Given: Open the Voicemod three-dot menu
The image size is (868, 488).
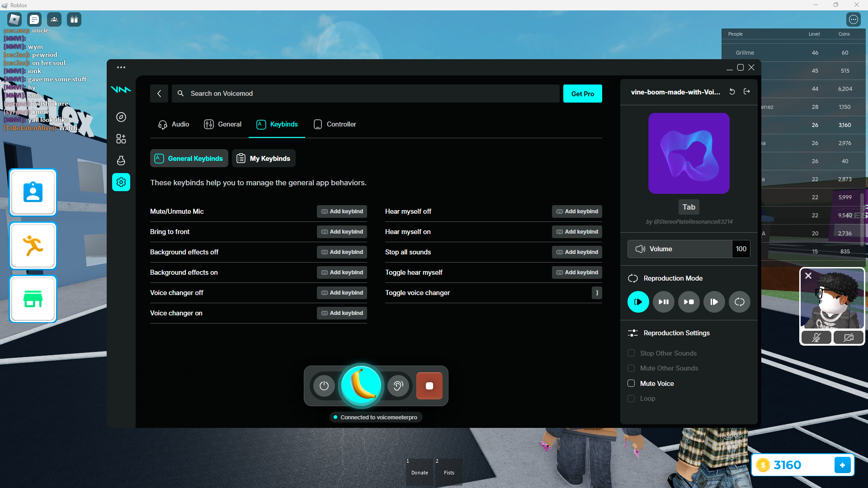Looking at the screenshot, I should tap(121, 67).
